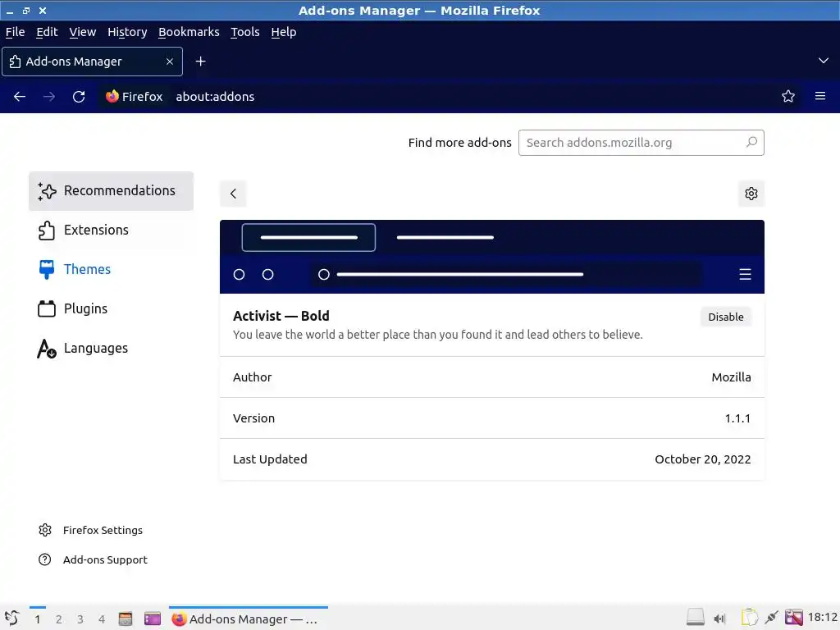
Task: Click the removable drive tray icon
Action: click(x=696, y=617)
